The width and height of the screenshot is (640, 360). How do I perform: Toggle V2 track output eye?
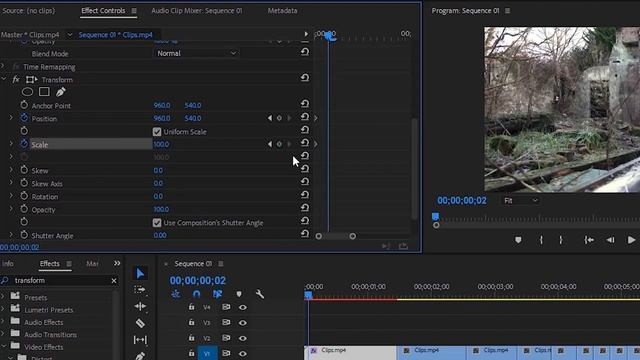[242, 338]
